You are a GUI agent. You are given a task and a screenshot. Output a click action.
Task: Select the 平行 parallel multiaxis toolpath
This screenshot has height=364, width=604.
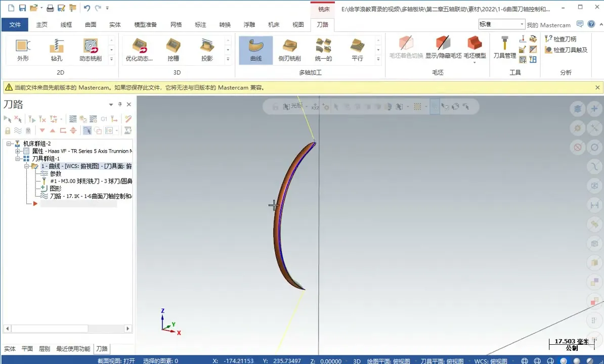tap(357, 49)
